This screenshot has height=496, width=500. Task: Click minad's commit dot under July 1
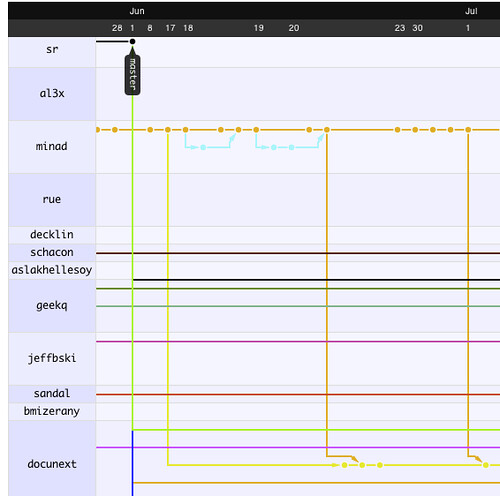click(x=468, y=130)
